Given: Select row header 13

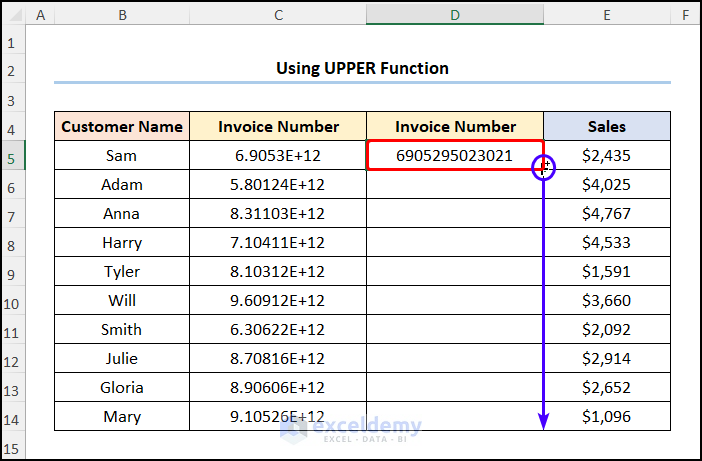Looking at the screenshot, I should [x=13, y=389].
